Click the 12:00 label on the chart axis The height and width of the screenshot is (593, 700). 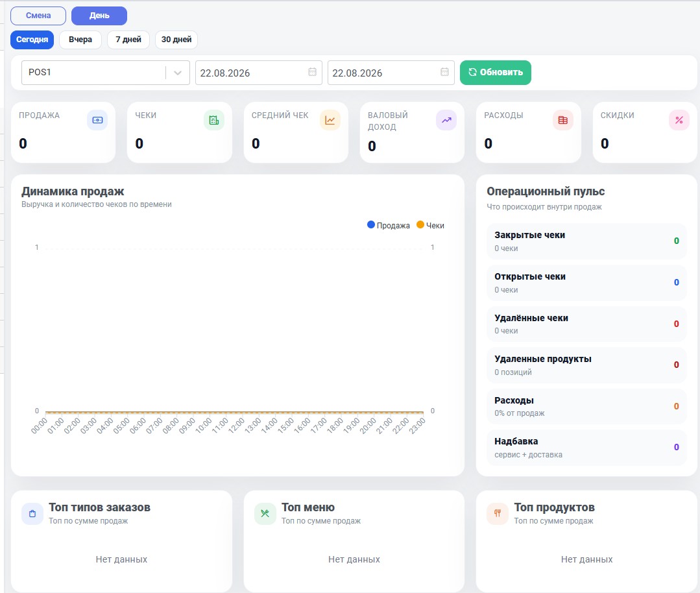click(x=237, y=425)
